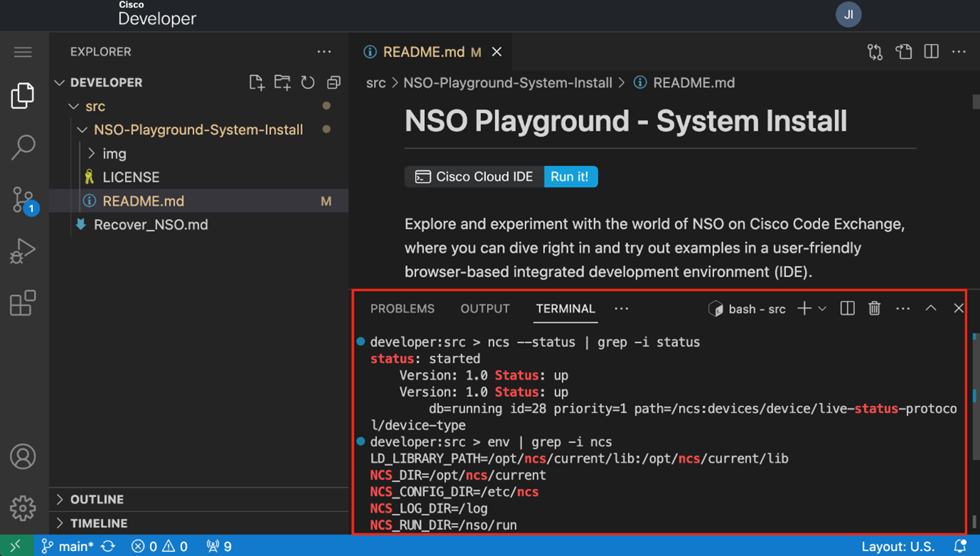Viewport: 980px width, 556px height.
Task: Open the Extensions view
Action: [x=23, y=302]
